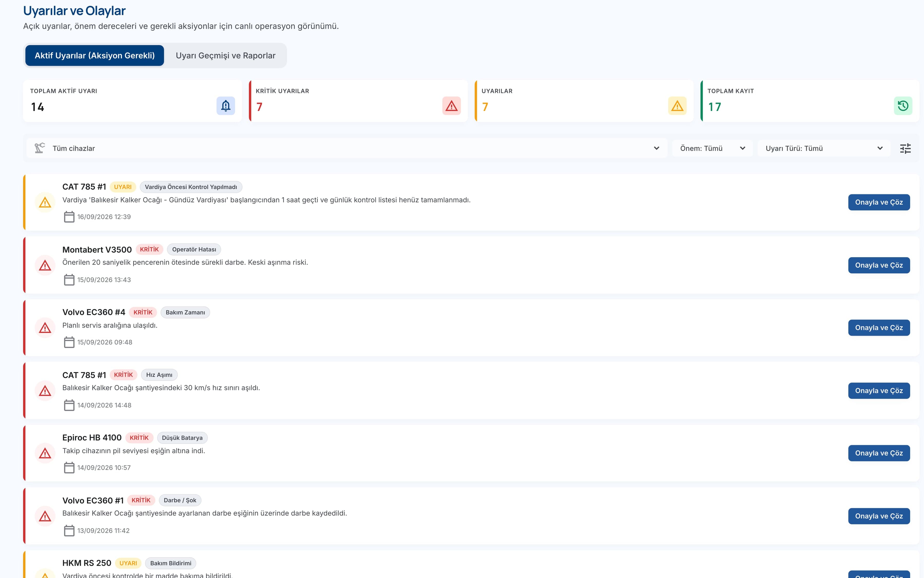Click the Toplam Aktif Uyarı count 14

pyautogui.click(x=37, y=107)
